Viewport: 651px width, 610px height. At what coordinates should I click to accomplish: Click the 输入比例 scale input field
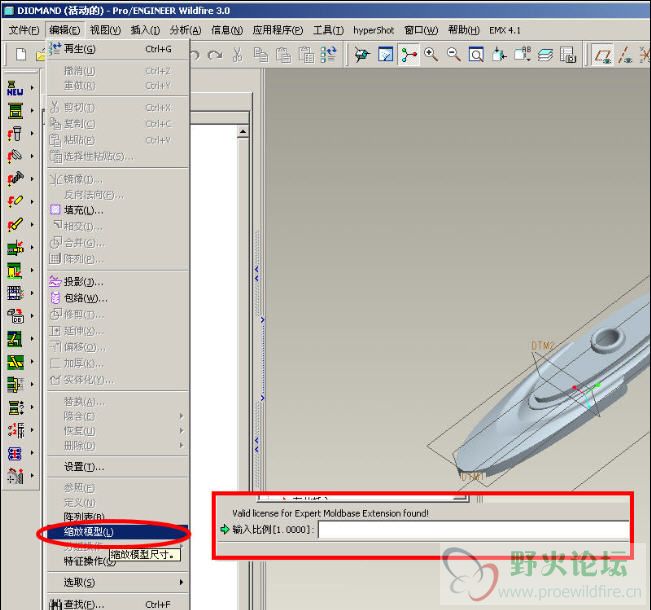click(x=473, y=530)
